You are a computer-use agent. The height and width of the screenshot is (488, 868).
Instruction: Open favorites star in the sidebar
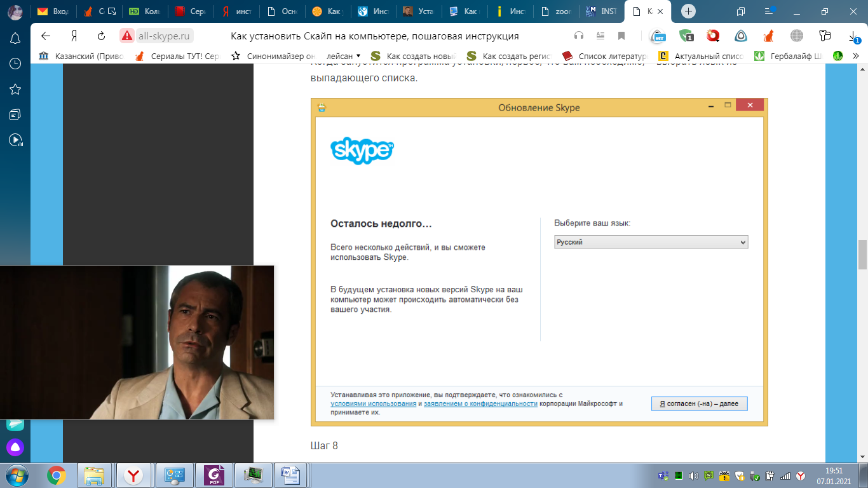15,89
